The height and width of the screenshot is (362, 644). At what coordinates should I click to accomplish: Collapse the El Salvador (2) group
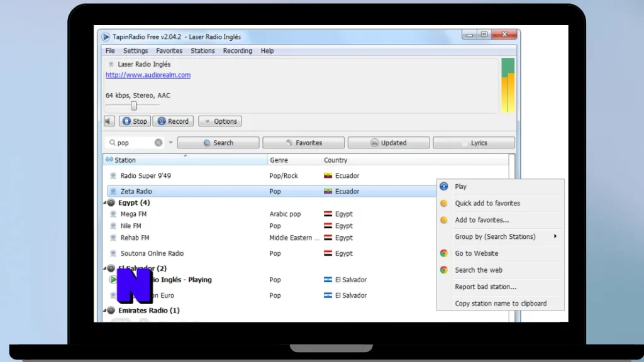(x=105, y=268)
